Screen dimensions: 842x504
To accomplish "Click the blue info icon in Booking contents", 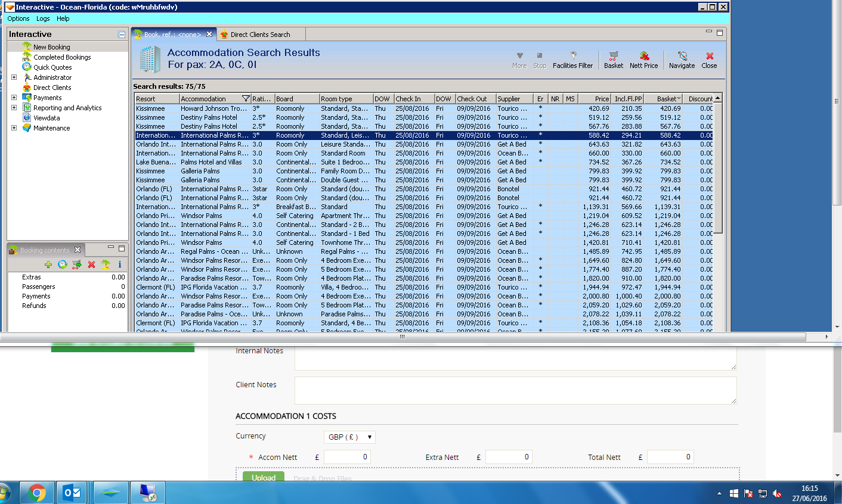I will tap(120, 265).
